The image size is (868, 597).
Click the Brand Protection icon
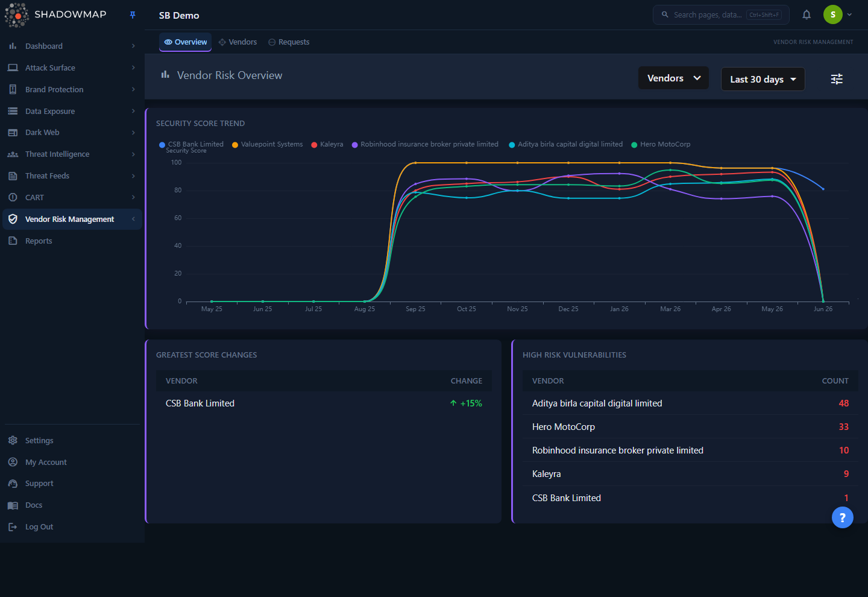click(13, 89)
